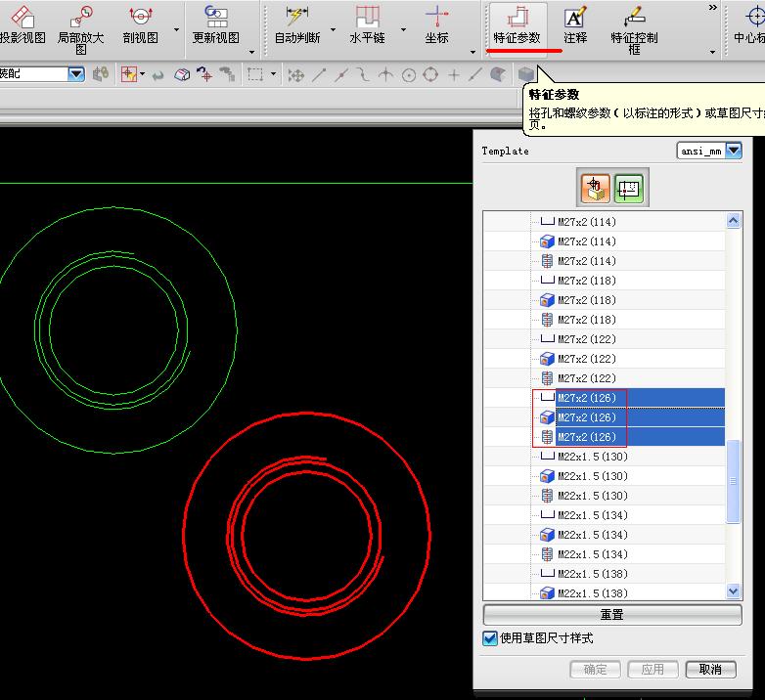Click the grey cube icon under 特征参数
Viewport: 765px width, 700px height.
[526, 74]
